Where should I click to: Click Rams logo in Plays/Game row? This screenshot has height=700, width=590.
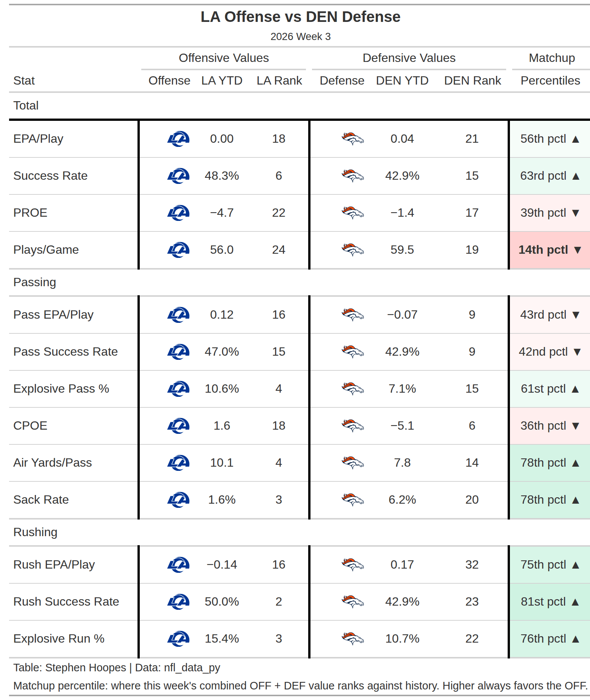click(x=178, y=250)
